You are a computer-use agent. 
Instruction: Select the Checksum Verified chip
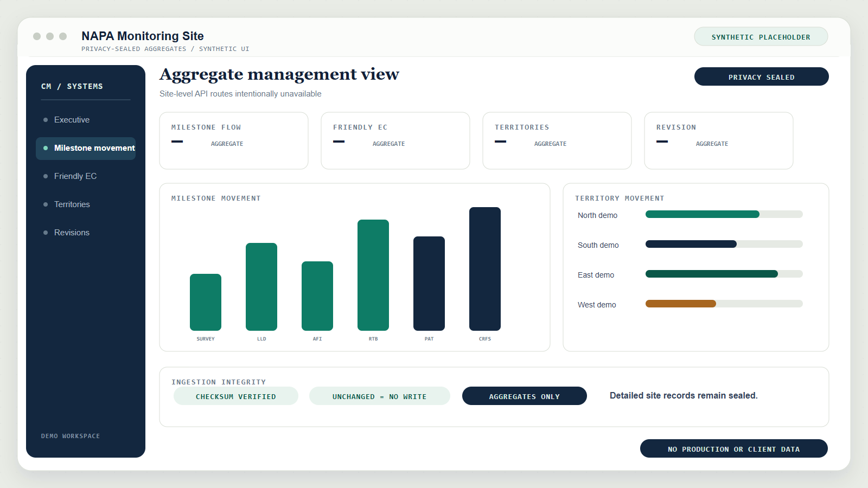(x=236, y=396)
